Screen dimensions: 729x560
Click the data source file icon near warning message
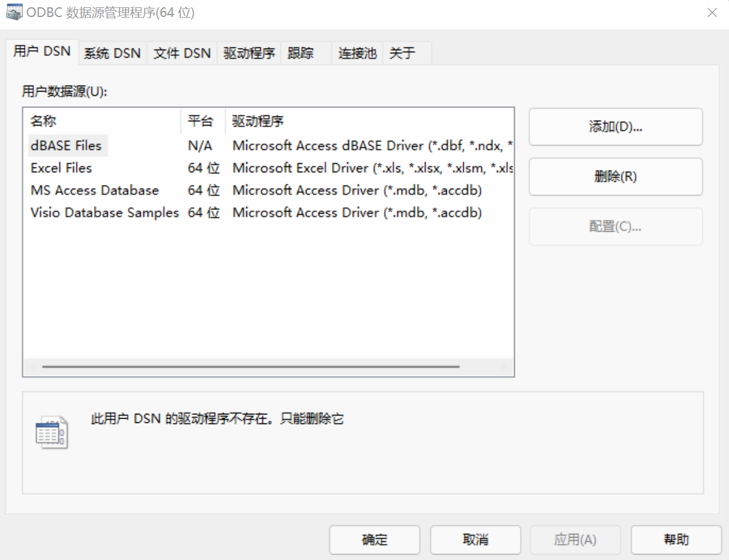[53, 432]
